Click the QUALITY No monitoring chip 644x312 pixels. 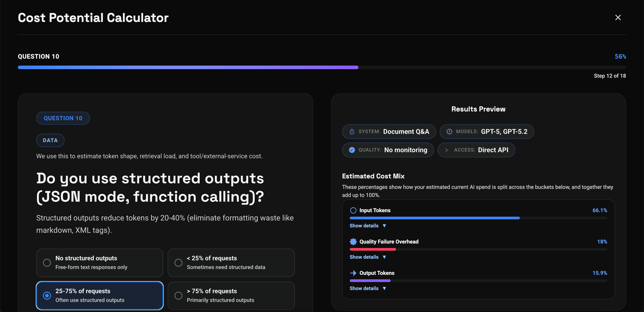coord(388,150)
